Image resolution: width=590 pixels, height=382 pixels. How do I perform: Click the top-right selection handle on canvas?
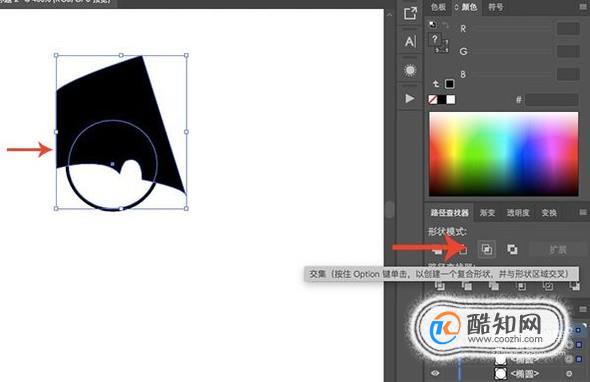[x=186, y=55]
